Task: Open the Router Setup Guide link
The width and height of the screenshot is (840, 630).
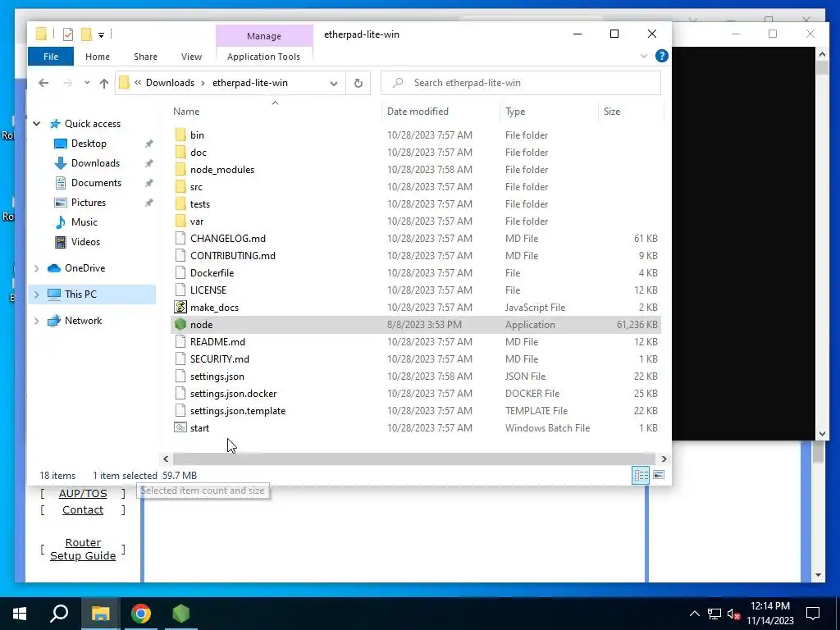Action: (x=83, y=549)
